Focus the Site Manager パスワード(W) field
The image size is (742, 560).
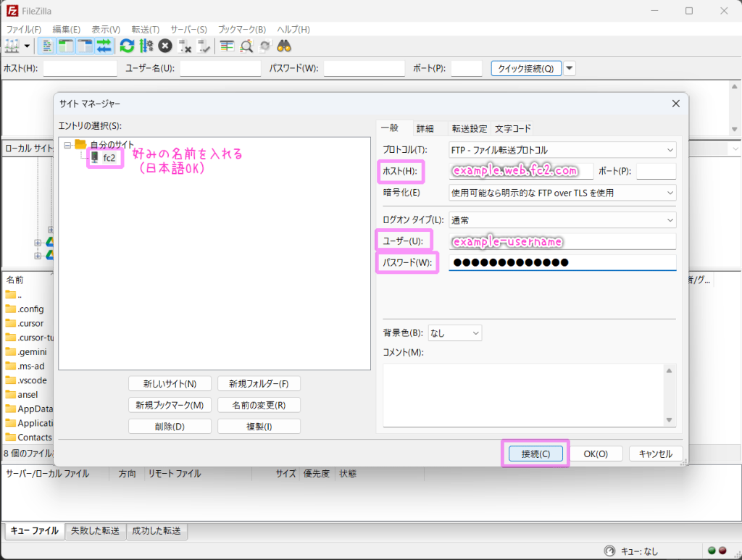point(562,262)
